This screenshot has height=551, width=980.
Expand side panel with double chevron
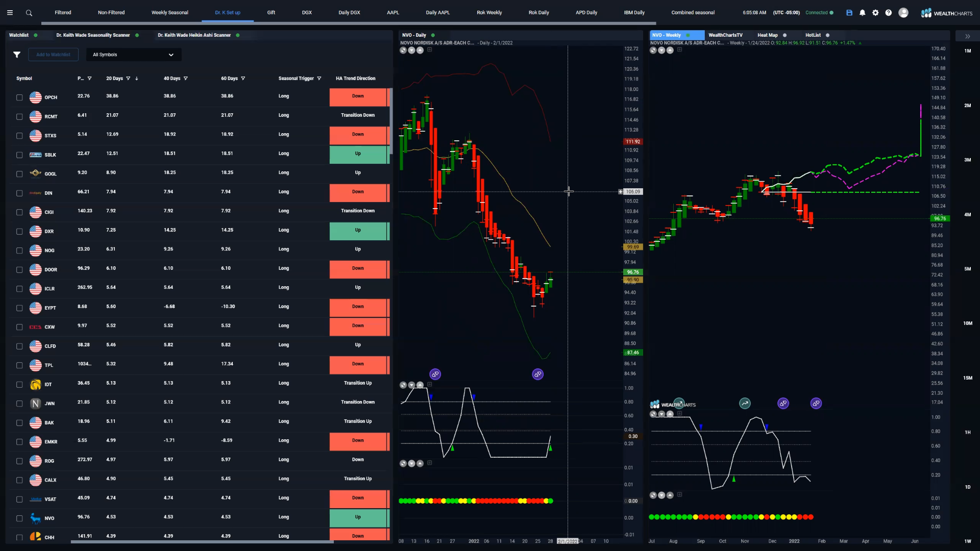pos(967,36)
